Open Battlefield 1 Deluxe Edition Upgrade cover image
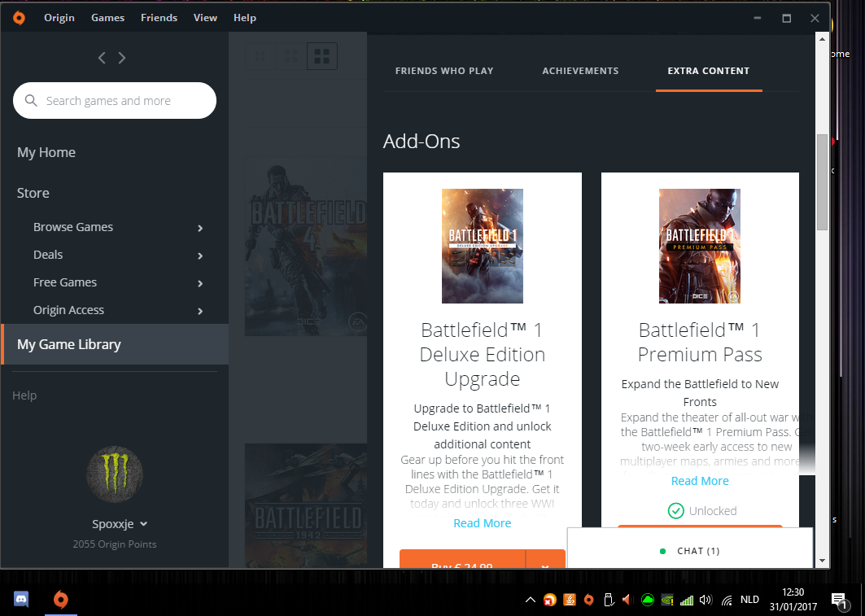 click(483, 246)
